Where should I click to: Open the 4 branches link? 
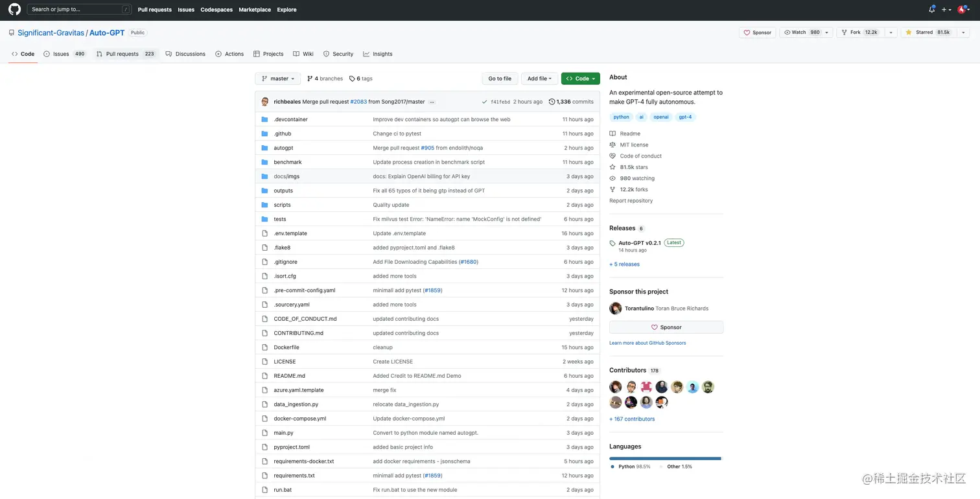[x=325, y=78]
